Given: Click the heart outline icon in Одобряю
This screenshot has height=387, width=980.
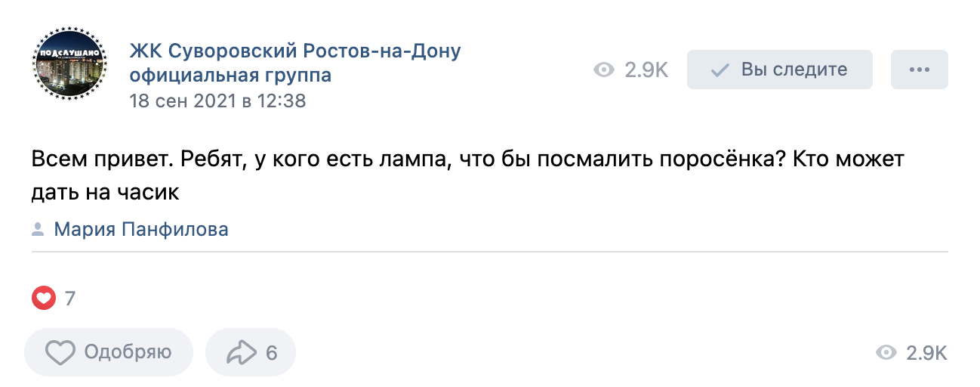Looking at the screenshot, I should click(60, 352).
